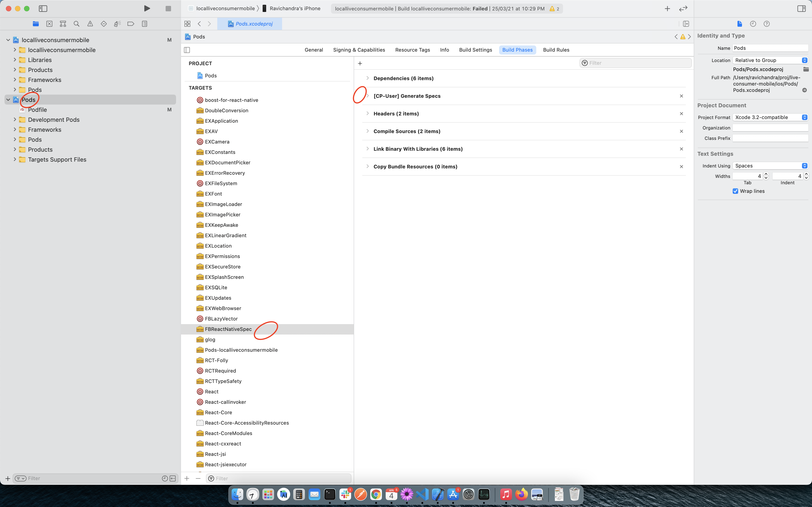
Task: Open the Location dropdown showing Relative to Group
Action: point(770,60)
